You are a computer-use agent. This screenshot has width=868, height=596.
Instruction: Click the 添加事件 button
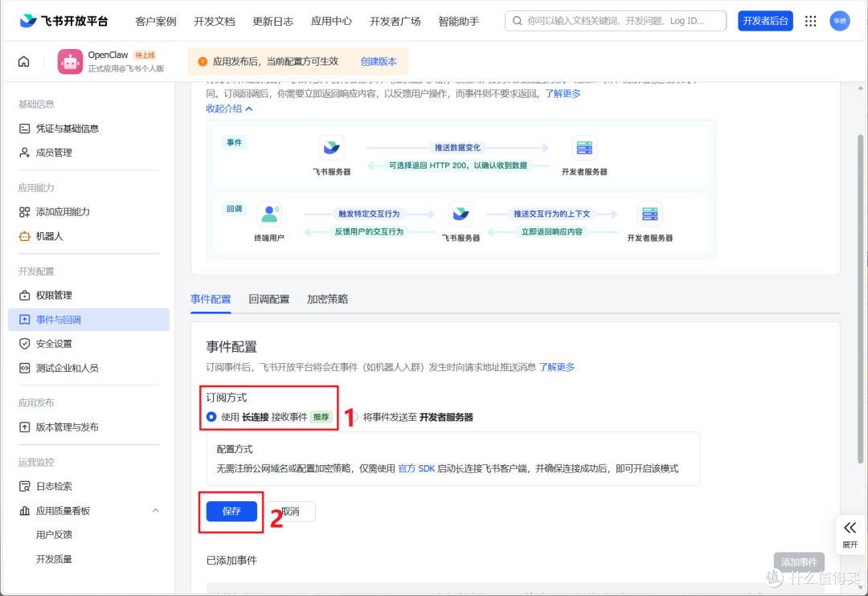[799, 562]
